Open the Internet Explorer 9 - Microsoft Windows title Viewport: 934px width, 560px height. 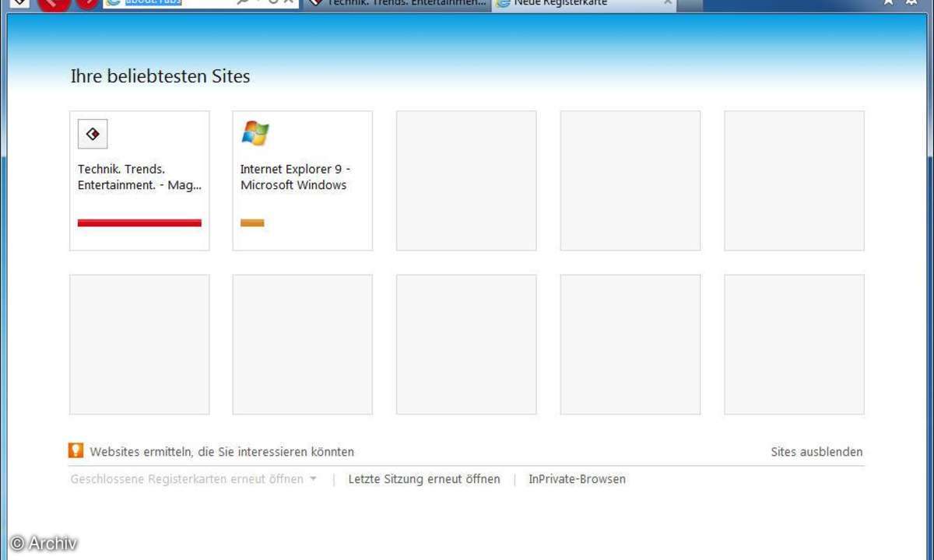click(295, 177)
